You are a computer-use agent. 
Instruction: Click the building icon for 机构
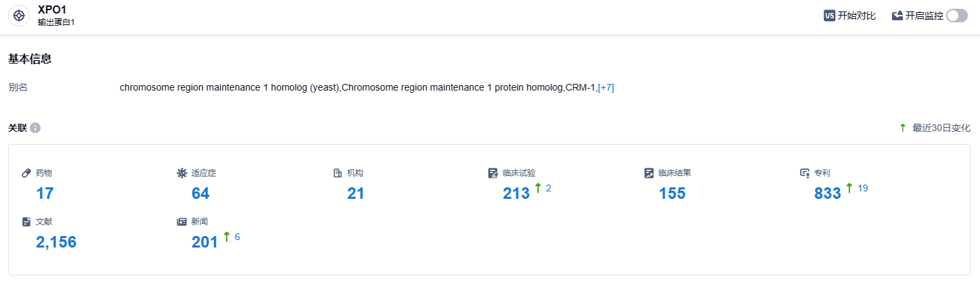(x=337, y=173)
